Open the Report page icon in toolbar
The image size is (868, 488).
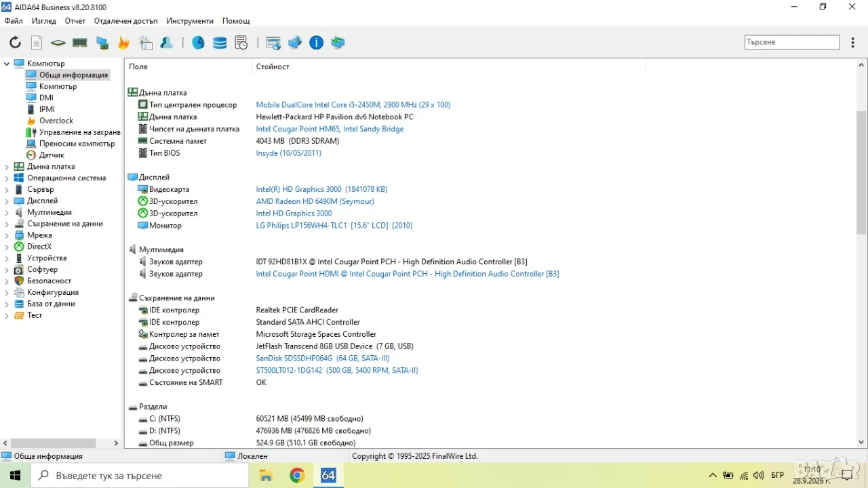pyautogui.click(x=37, y=43)
